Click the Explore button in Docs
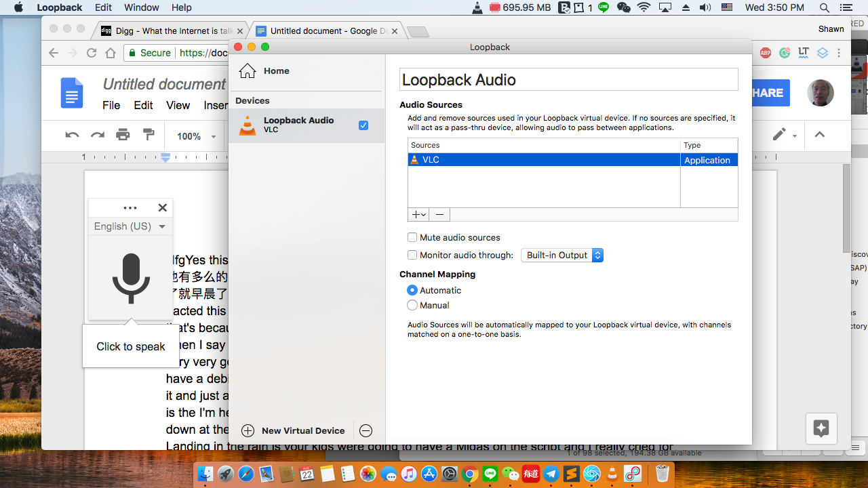The height and width of the screenshot is (488, 868). [x=821, y=428]
